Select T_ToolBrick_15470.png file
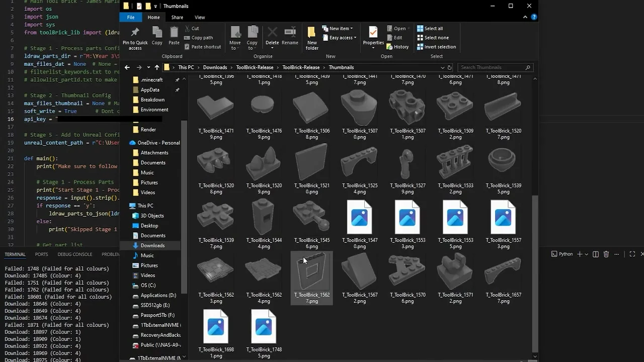This screenshot has width=644, height=362. (359, 224)
